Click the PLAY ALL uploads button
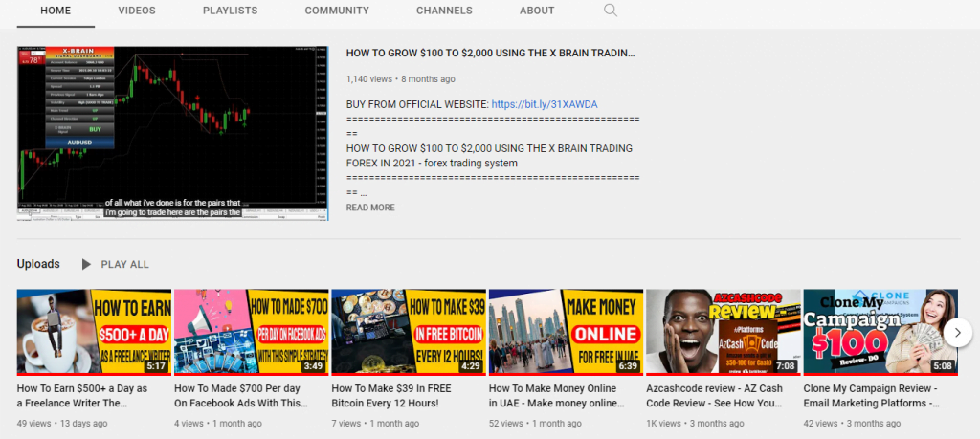Screen dimensions: 980x439 (x=125, y=264)
